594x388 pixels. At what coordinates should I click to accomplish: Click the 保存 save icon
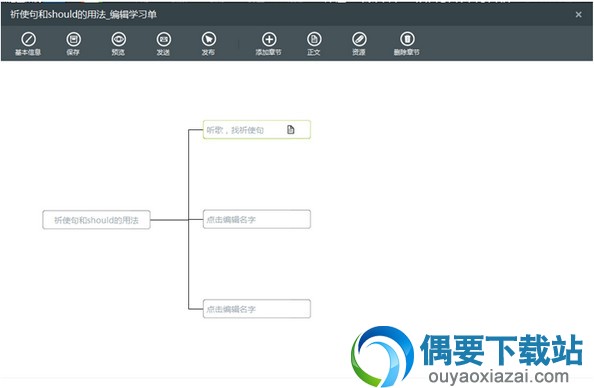pyautogui.click(x=73, y=39)
